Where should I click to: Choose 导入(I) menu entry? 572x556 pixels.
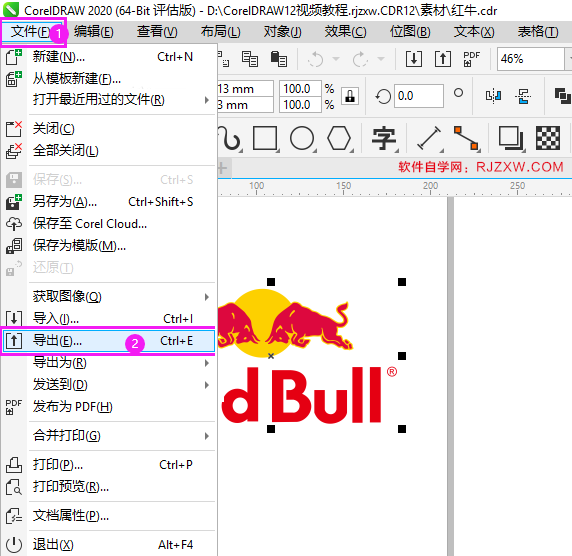109,318
